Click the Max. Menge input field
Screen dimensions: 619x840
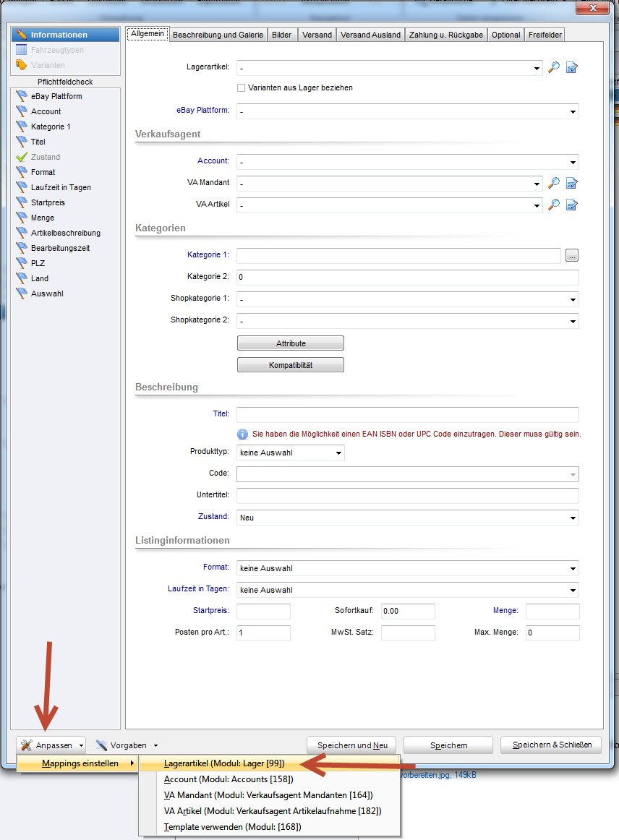pos(552,633)
